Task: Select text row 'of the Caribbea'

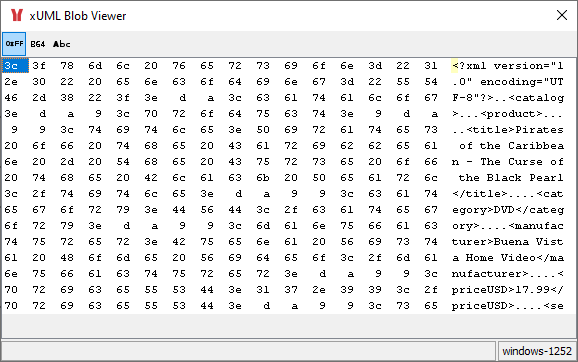Action: [511, 146]
